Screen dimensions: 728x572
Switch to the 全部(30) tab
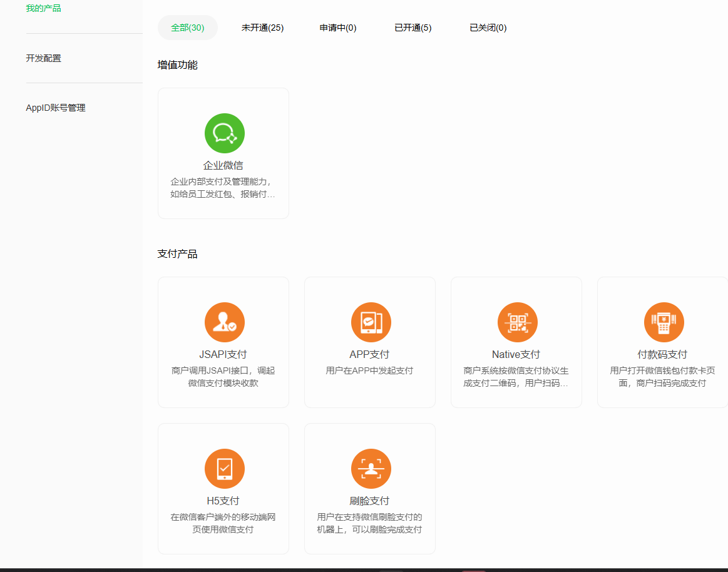[x=187, y=28]
